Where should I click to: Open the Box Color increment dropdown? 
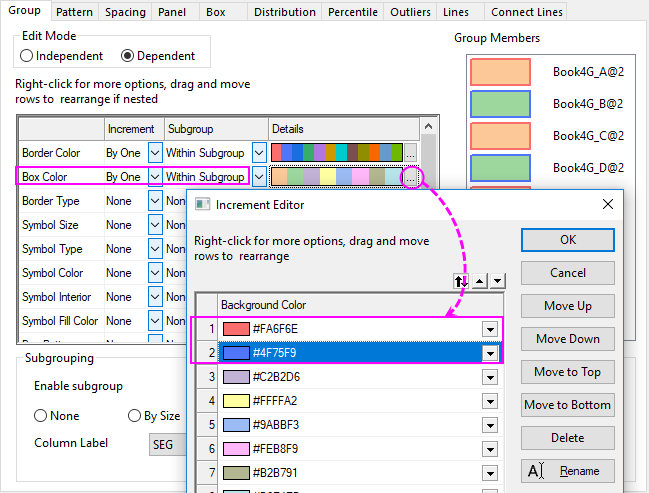[154, 177]
